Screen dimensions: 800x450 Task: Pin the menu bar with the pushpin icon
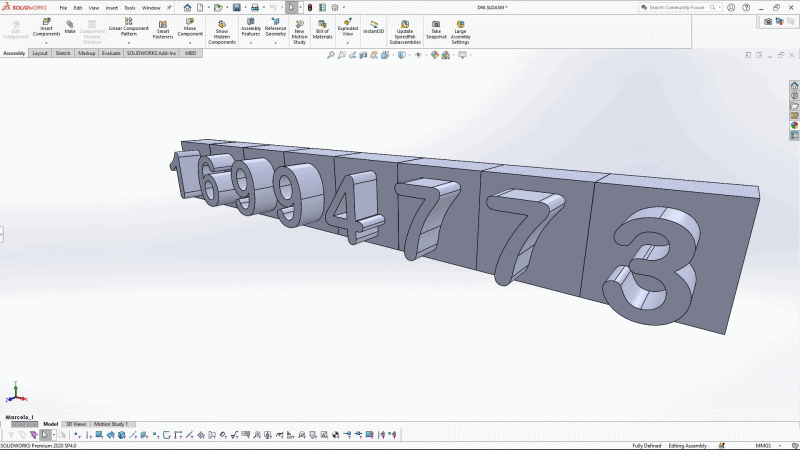click(x=169, y=8)
